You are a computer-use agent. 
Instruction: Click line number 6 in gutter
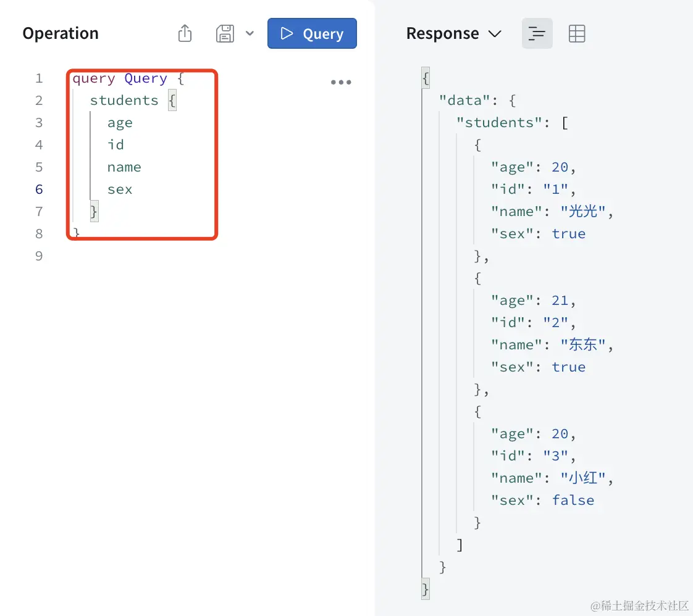point(39,189)
